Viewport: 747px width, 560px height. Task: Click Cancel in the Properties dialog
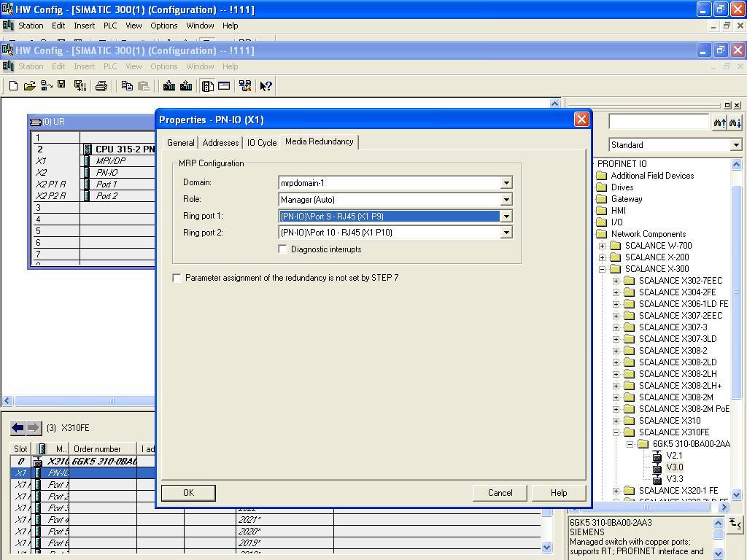(x=500, y=493)
